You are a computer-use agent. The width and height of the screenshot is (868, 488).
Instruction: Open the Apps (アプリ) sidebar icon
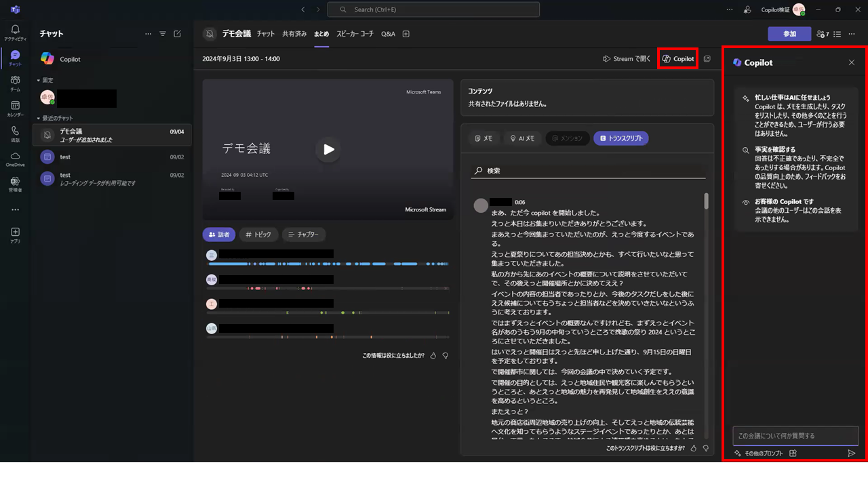[15, 235]
